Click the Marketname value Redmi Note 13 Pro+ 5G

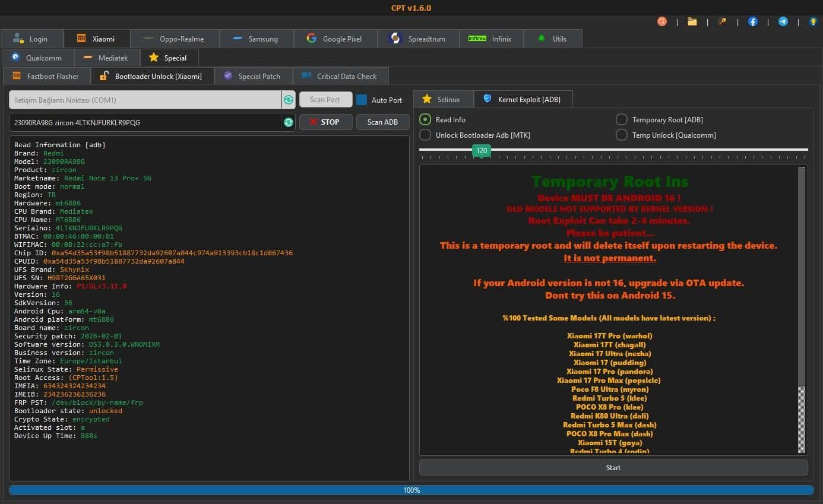(107, 178)
